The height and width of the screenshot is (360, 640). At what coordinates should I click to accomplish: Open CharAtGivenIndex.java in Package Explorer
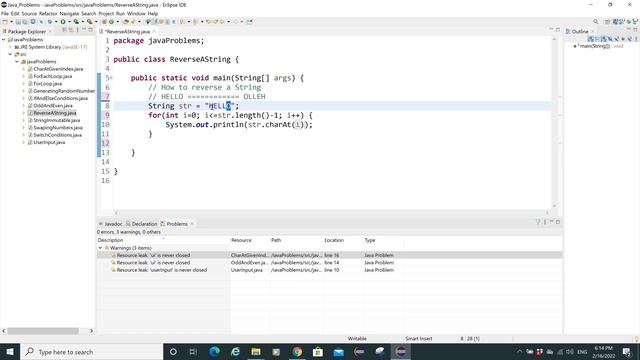click(58, 69)
